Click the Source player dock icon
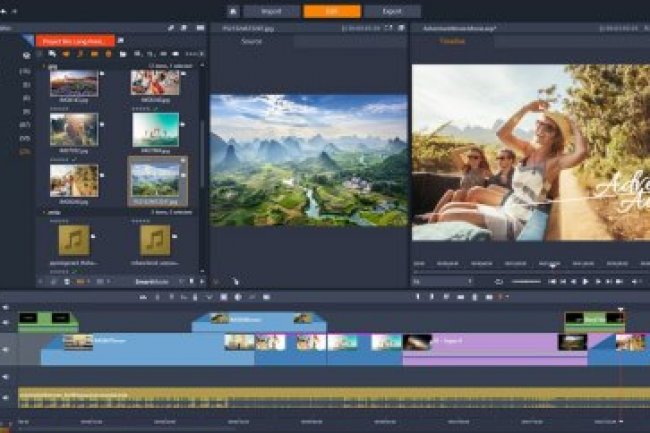The width and height of the screenshot is (650, 433). [x=401, y=28]
